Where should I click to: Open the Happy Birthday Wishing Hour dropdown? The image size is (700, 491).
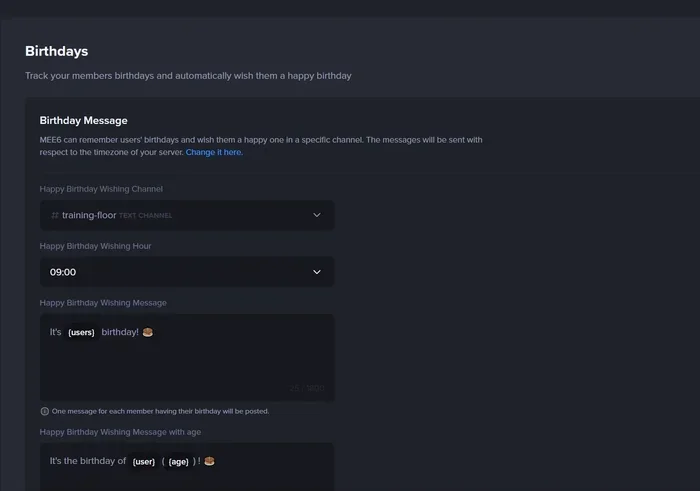(187, 272)
